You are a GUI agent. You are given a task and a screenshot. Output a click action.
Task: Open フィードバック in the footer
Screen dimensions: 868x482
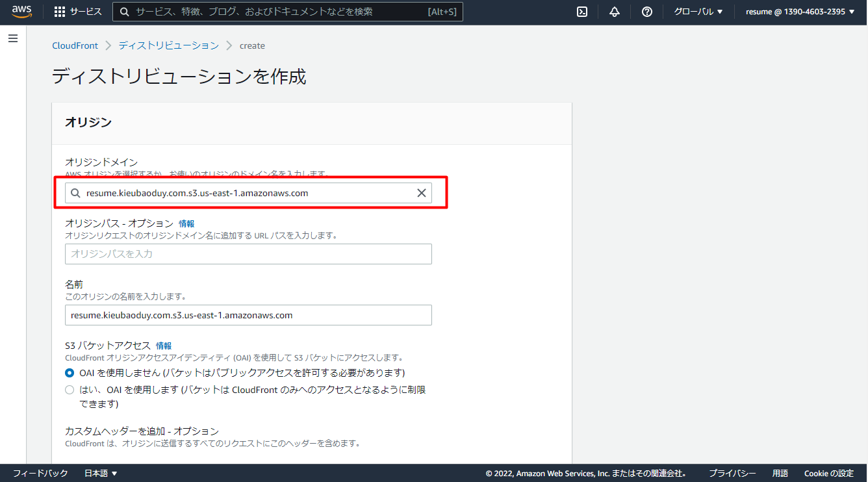(40, 473)
